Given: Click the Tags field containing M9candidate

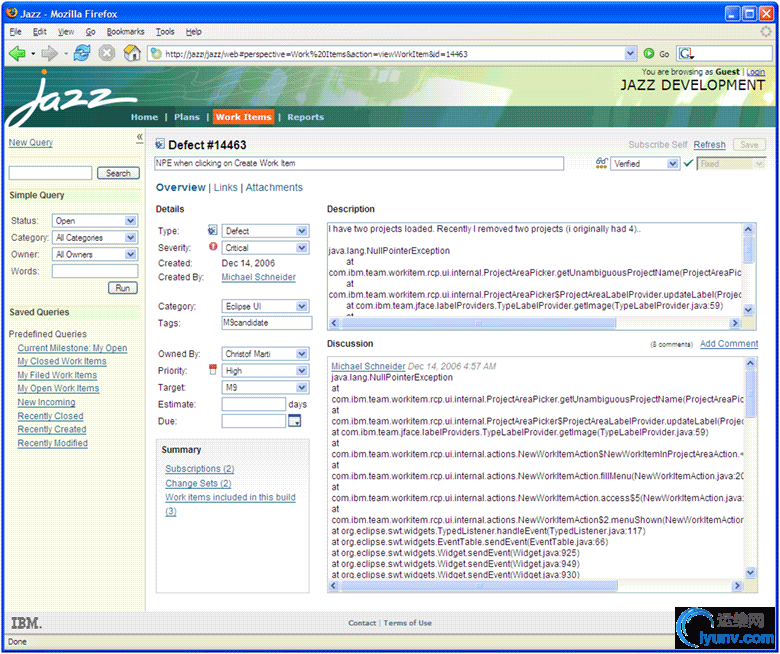Looking at the screenshot, I should 267,323.
